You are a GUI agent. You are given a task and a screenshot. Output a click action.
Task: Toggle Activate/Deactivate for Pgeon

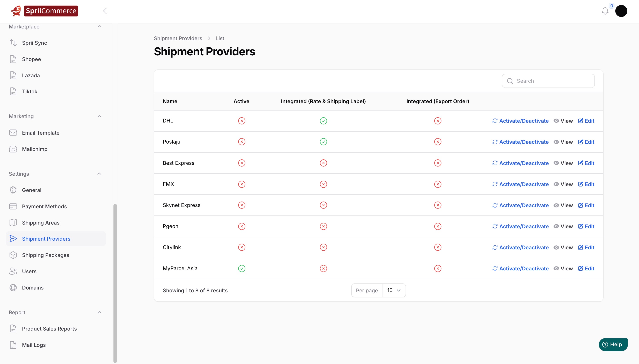(520, 226)
